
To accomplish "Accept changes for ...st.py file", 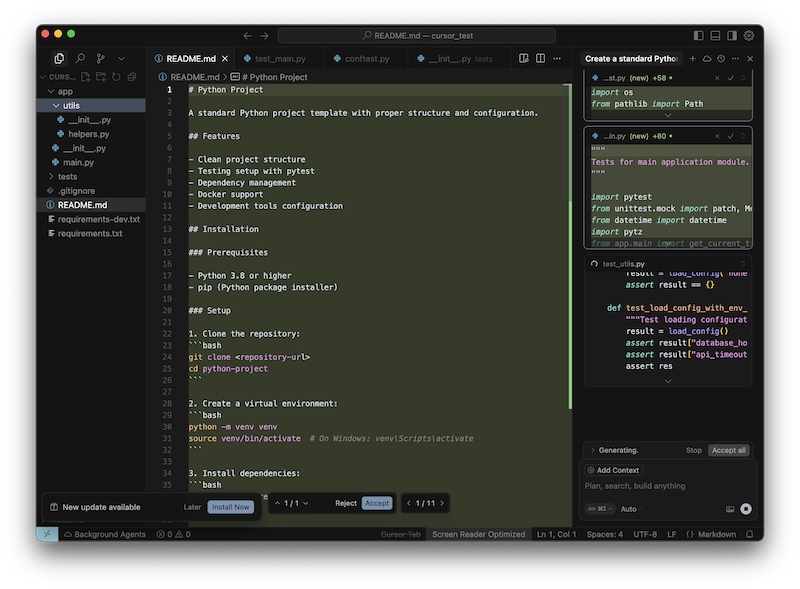I will point(731,78).
